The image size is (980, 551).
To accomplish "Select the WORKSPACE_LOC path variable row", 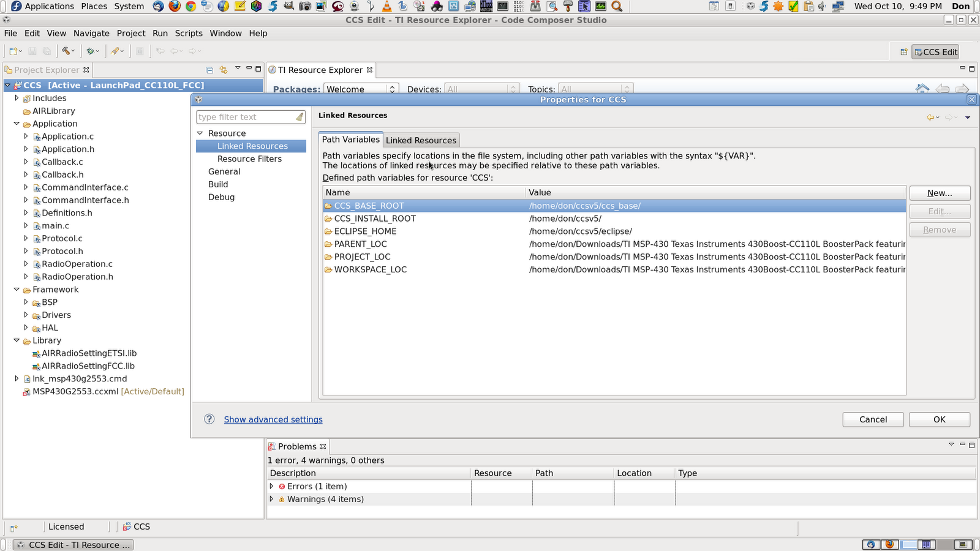I will point(614,269).
